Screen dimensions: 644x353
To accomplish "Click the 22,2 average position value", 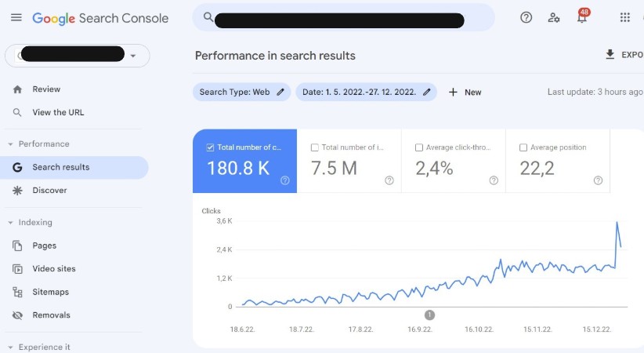I will [x=537, y=169].
